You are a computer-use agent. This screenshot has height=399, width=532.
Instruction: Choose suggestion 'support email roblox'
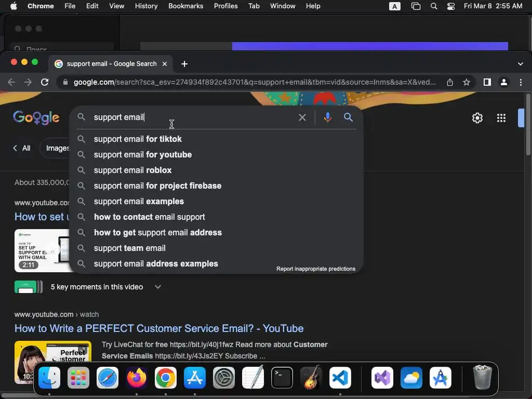(x=216, y=170)
